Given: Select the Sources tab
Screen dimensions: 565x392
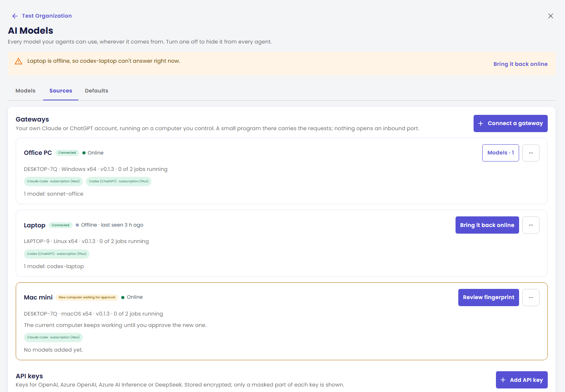Looking at the screenshot, I should click(61, 91).
